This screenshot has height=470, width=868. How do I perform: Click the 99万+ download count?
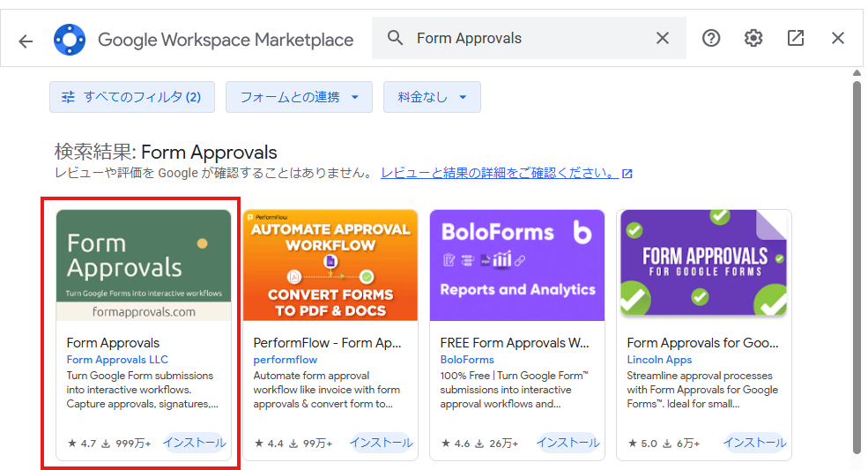(311, 444)
